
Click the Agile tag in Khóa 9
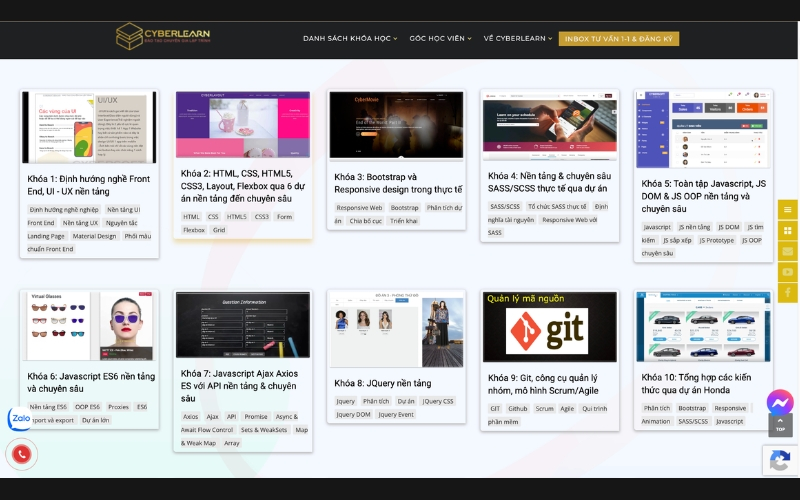[567, 409]
